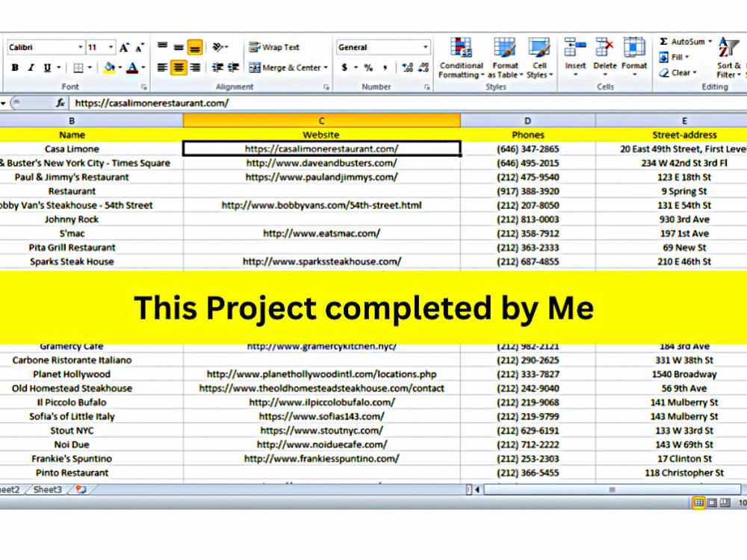Click horizontal scrollbar thumb
The height and width of the screenshot is (560, 747).
[x=613, y=490]
